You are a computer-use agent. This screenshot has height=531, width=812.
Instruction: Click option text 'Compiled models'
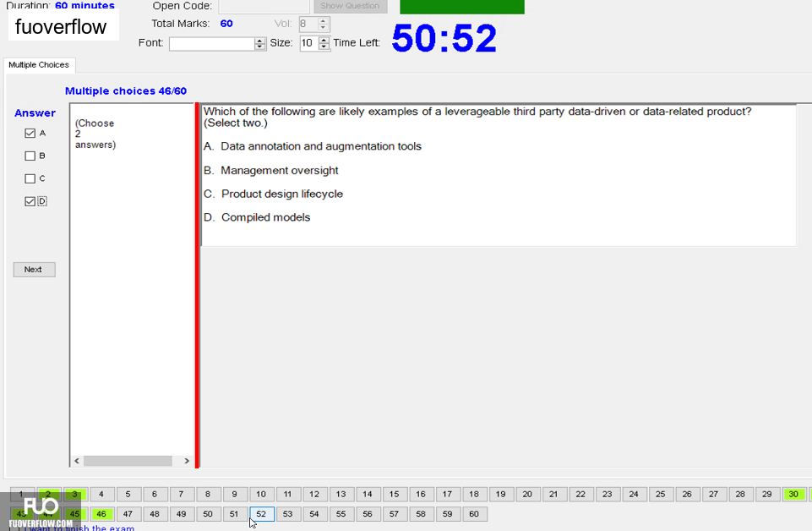[265, 217]
